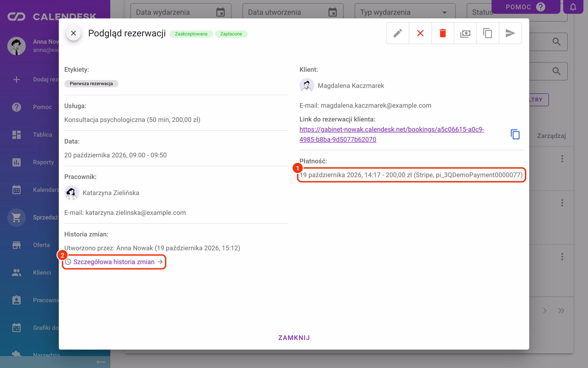Click the Pierwsza rezerwacja label chip
588x368 pixels.
(91, 83)
